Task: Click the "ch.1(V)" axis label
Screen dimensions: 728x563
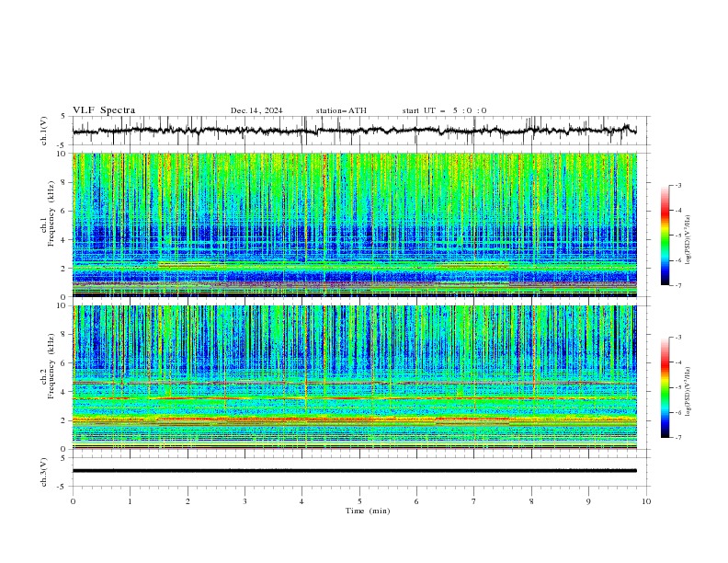Action: coord(44,131)
